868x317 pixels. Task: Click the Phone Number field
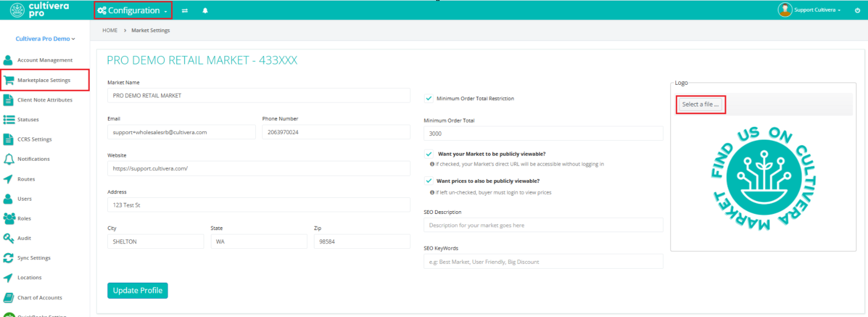click(x=336, y=132)
